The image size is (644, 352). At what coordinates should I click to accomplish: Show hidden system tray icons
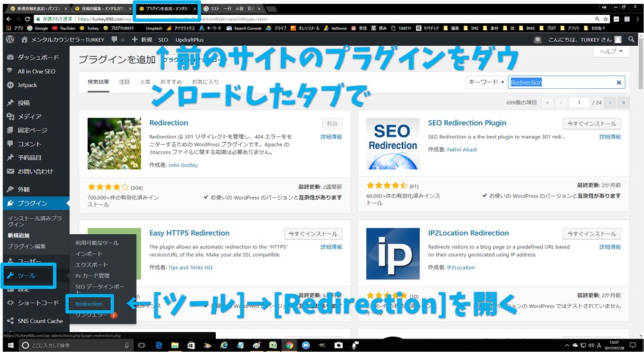click(x=567, y=346)
